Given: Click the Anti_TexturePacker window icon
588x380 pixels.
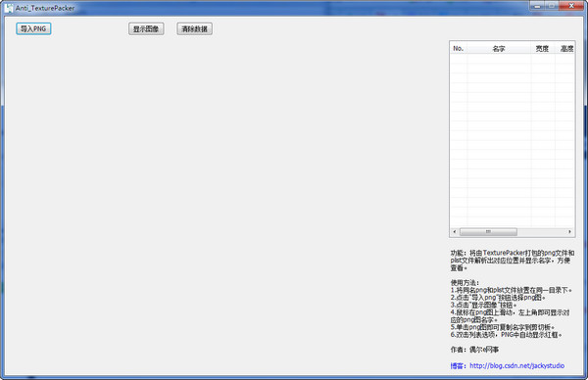Looking at the screenshot, I should coord(9,8).
